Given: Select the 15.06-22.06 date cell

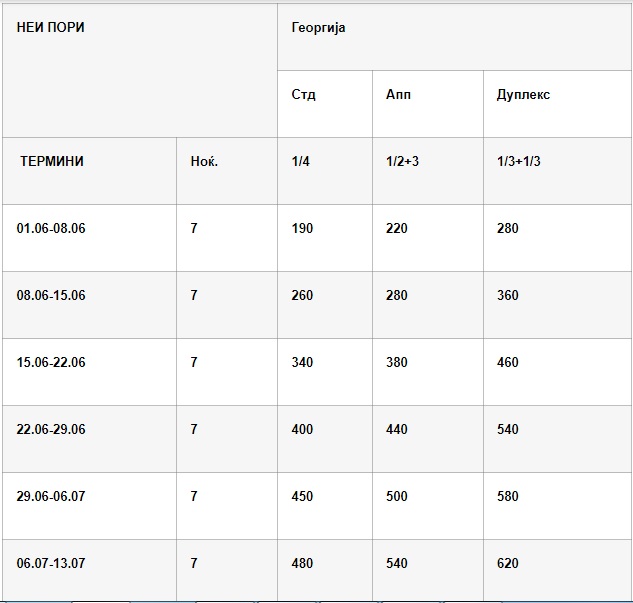Looking at the screenshot, I should click(x=51, y=362).
